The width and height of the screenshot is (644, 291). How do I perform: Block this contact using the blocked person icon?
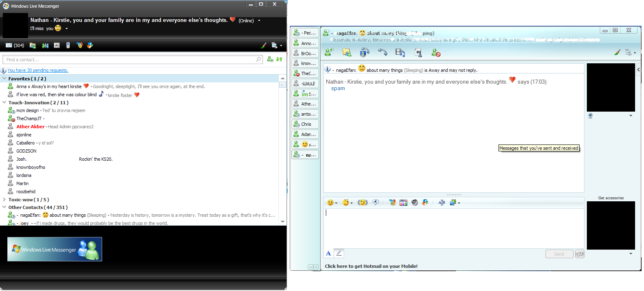click(x=436, y=52)
